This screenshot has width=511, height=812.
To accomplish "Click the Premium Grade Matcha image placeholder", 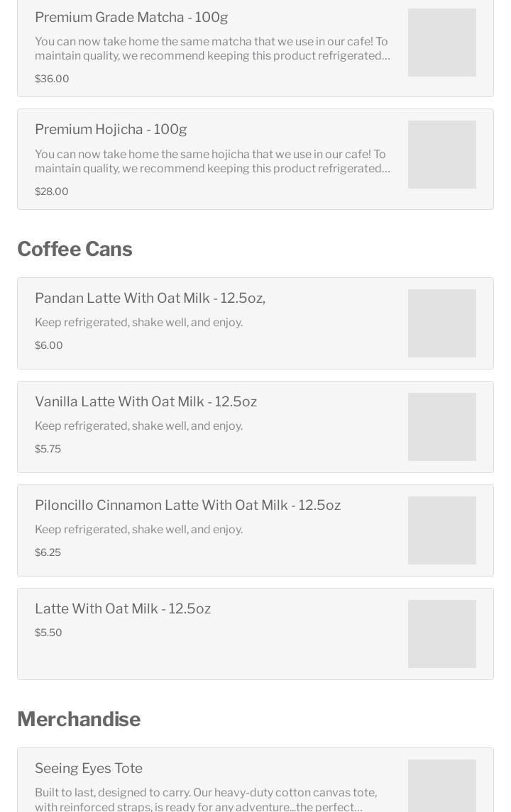I will (441, 43).
